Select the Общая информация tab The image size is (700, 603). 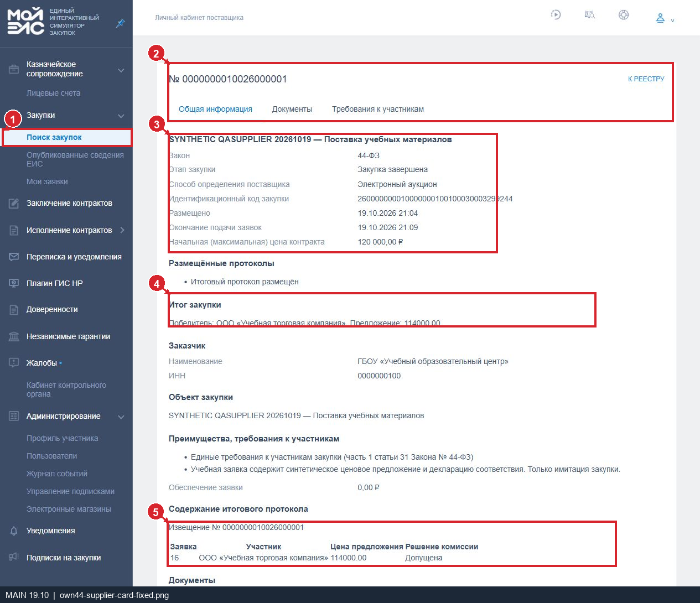215,109
